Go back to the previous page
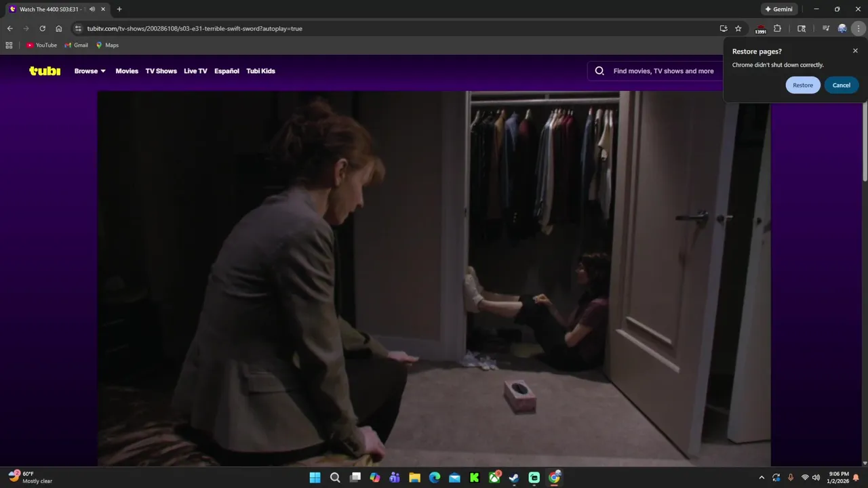This screenshot has height=488, width=868. [x=9, y=28]
